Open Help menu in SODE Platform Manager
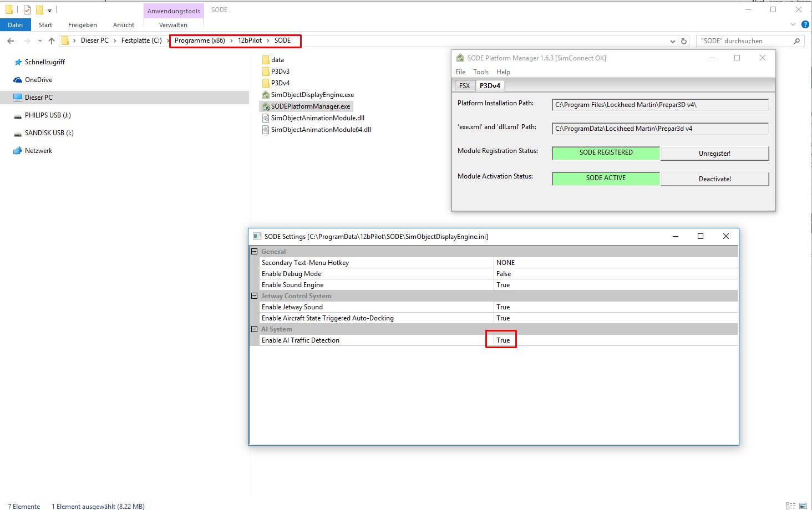 (x=503, y=72)
